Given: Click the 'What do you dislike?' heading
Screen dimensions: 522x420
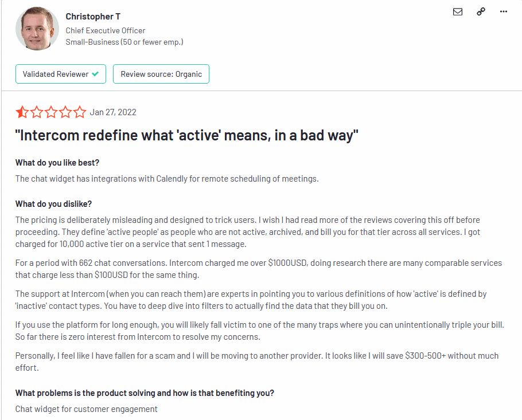Looking at the screenshot, I should pyautogui.click(x=53, y=204).
